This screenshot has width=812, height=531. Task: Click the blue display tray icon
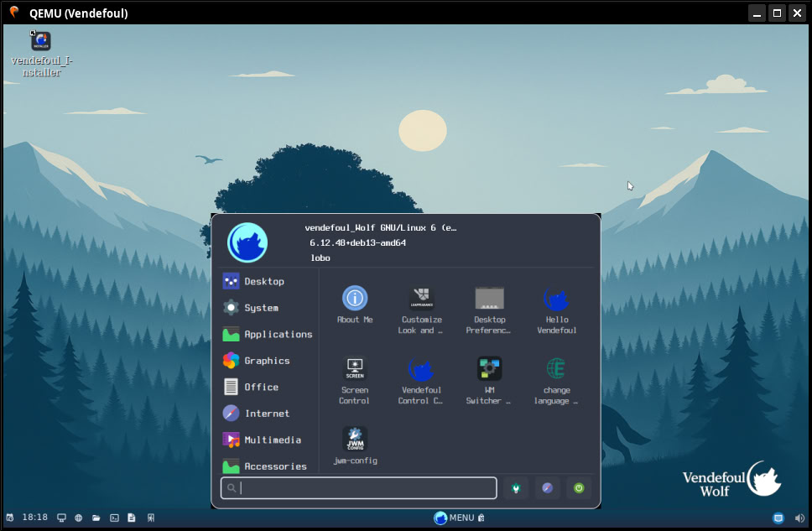778,518
